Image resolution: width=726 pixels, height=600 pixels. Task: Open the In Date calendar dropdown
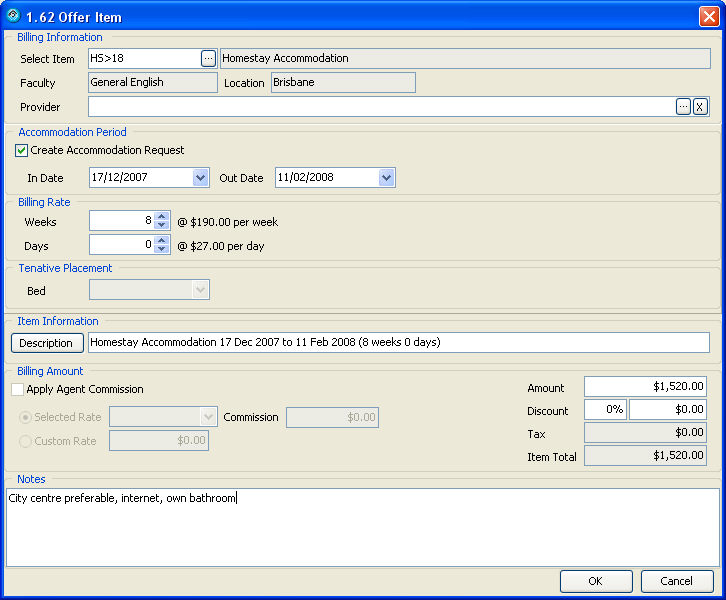click(x=200, y=178)
